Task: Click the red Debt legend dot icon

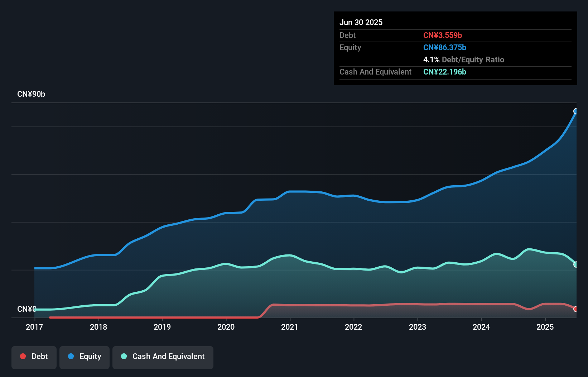Action: click(x=23, y=356)
